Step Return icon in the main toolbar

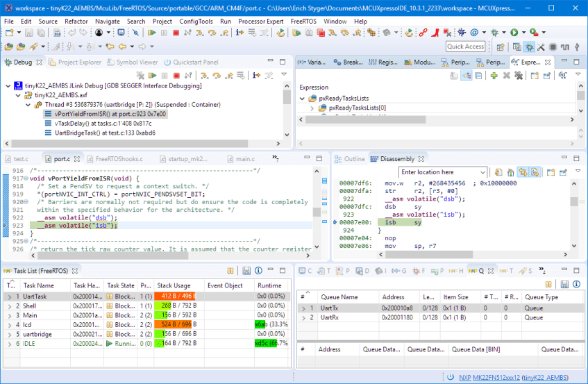(x=224, y=33)
